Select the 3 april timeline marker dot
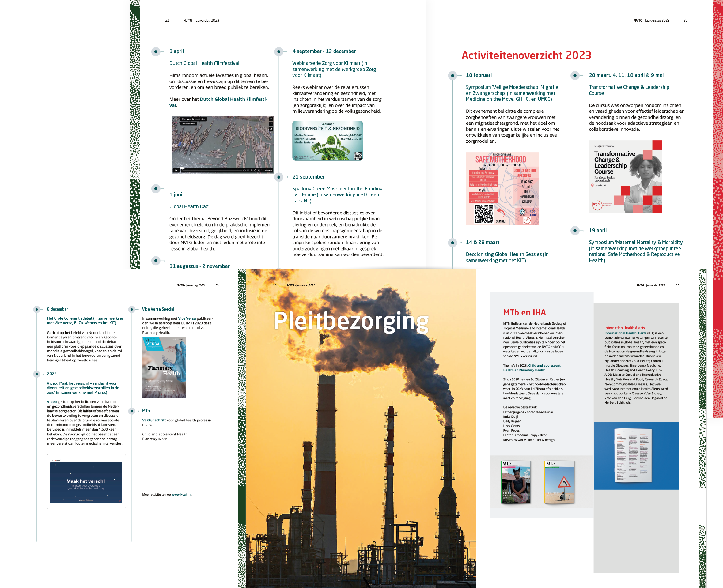Image resolution: width=723 pixels, height=588 pixels. 156,51
